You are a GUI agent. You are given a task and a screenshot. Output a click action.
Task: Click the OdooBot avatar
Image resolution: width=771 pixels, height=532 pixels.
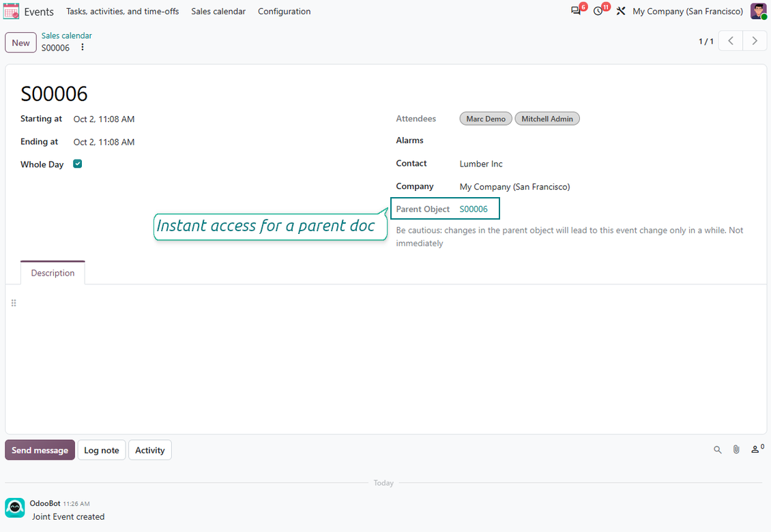coord(15,507)
